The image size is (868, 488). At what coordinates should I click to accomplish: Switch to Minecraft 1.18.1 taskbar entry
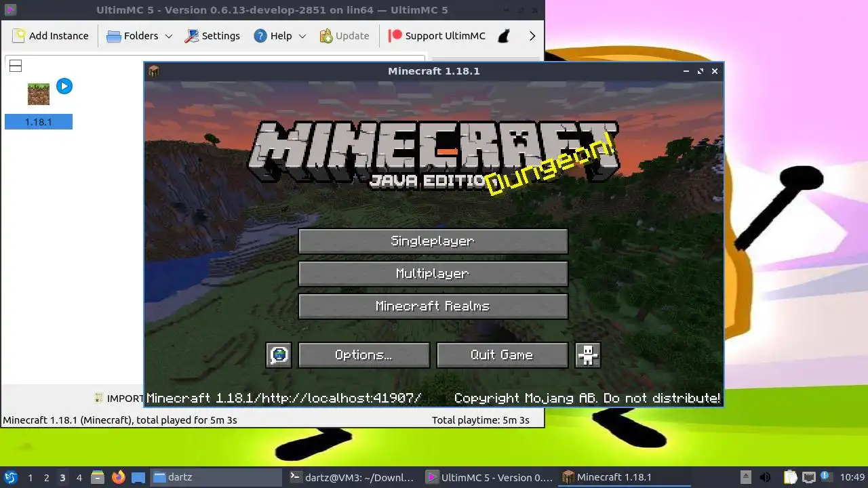[x=625, y=477]
